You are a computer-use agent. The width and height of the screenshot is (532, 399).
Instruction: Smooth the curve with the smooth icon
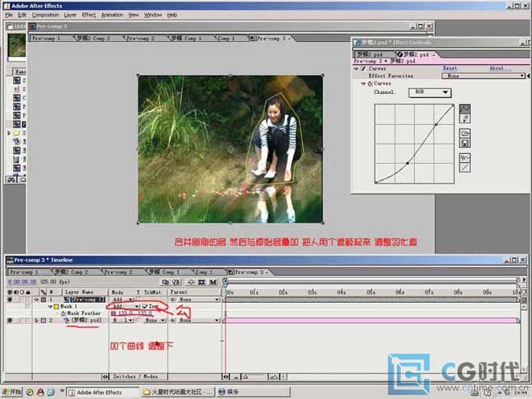coord(464,158)
